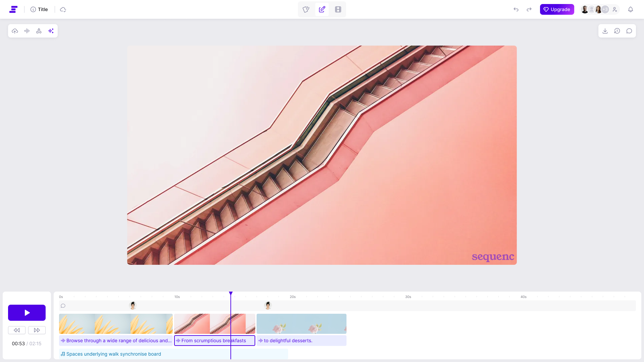This screenshot has height=362, width=644.
Task: Open the invite collaborator option
Action: pos(615,9)
